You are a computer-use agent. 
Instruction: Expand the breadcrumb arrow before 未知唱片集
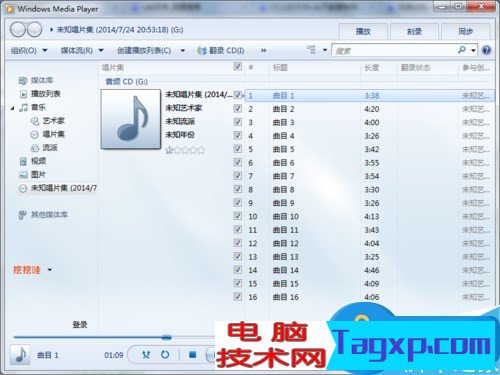tap(51, 30)
